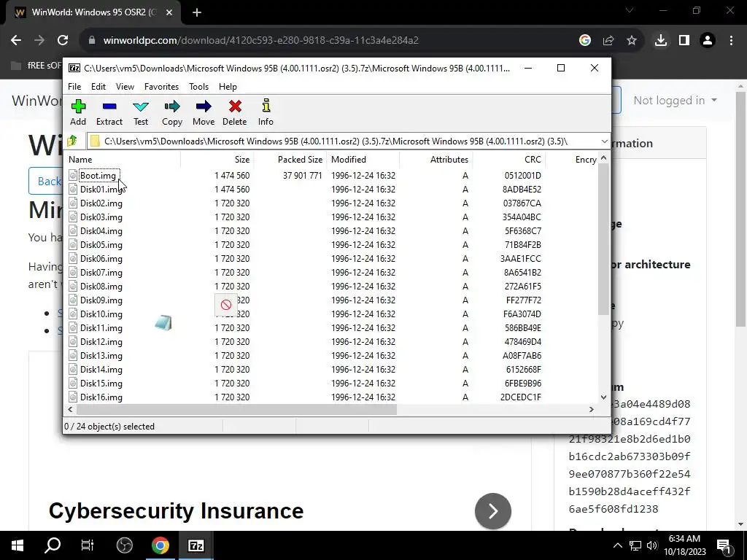Open the Chrome profile avatar

coord(708,41)
